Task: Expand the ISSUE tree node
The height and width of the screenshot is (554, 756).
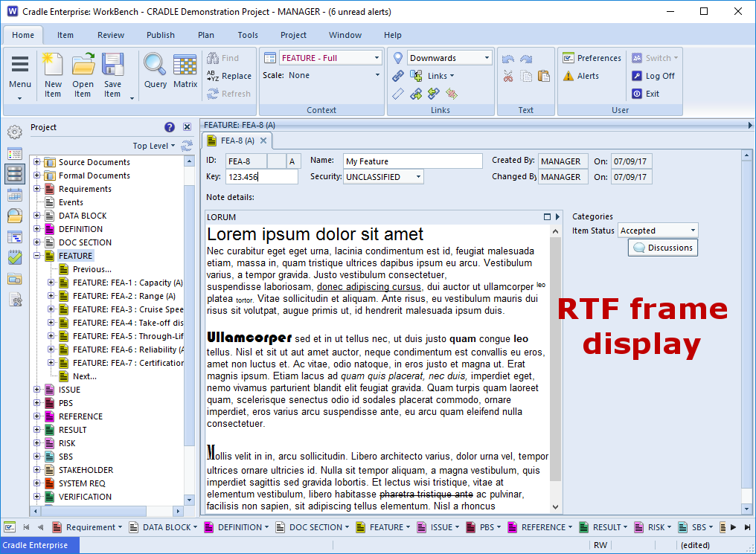Action: [36, 389]
